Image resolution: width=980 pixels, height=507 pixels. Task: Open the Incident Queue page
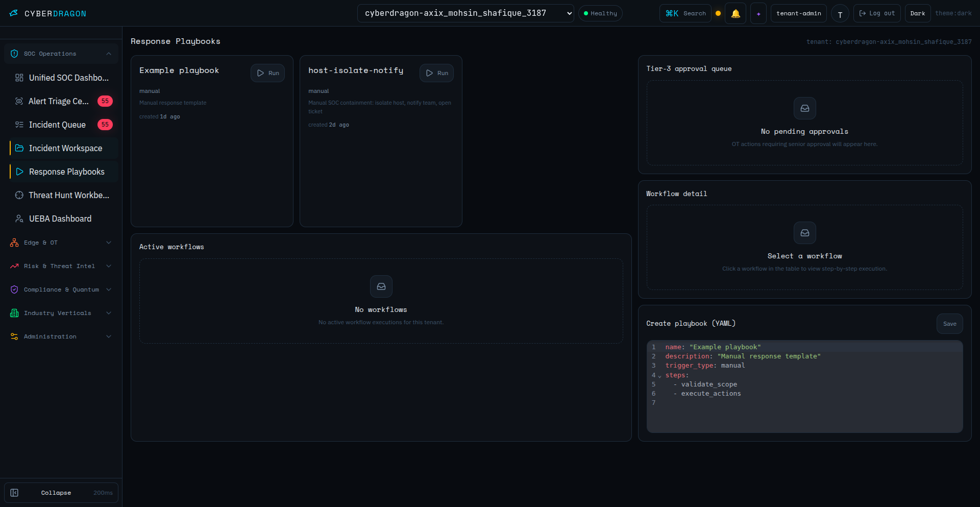[64, 125]
